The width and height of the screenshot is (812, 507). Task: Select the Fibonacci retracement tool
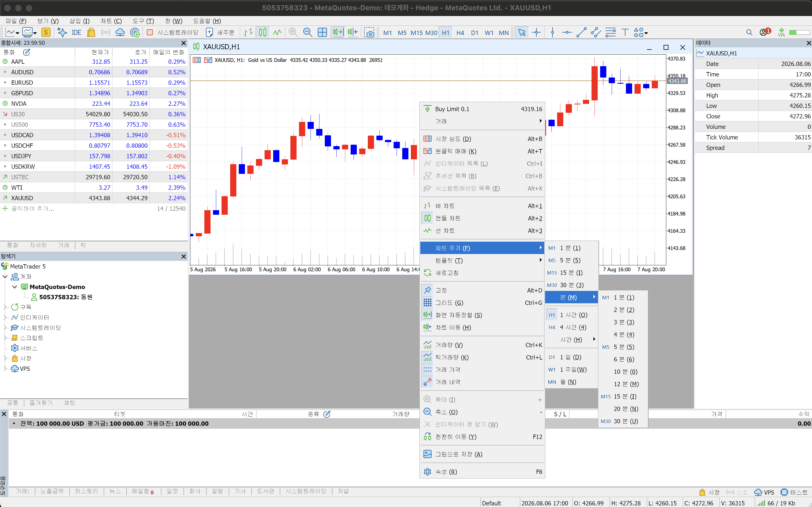click(x=610, y=33)
